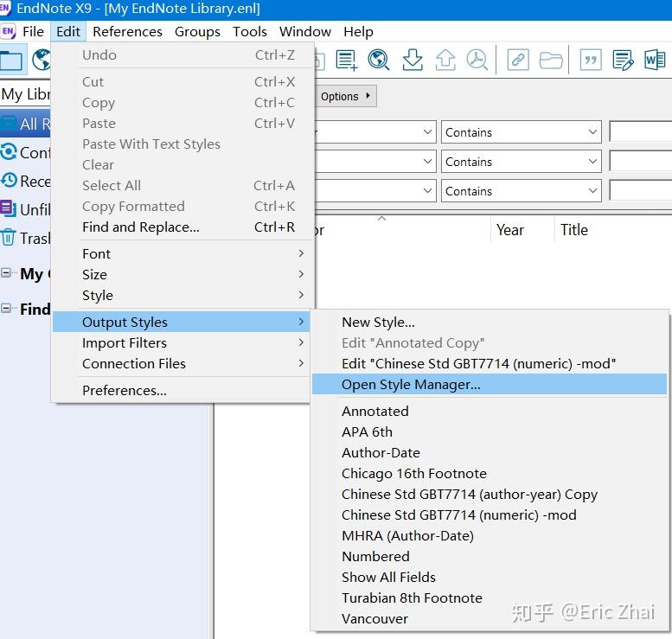Image resolution: width=672 pixels, height=639 pixels.
Task: Click the Trash bin sidebar icon
Action: [x=8, y=237]
